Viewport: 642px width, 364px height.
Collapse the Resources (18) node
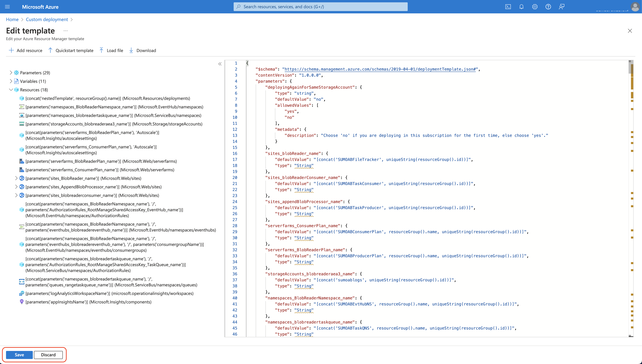click(x=11, y=89)
